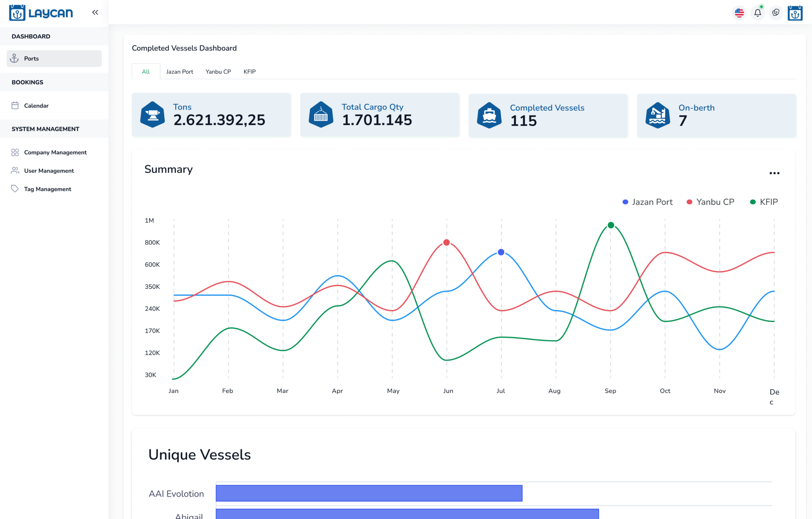Click the green KFIP peak point at Sep

pyautogui.click(x=611, y=225)
